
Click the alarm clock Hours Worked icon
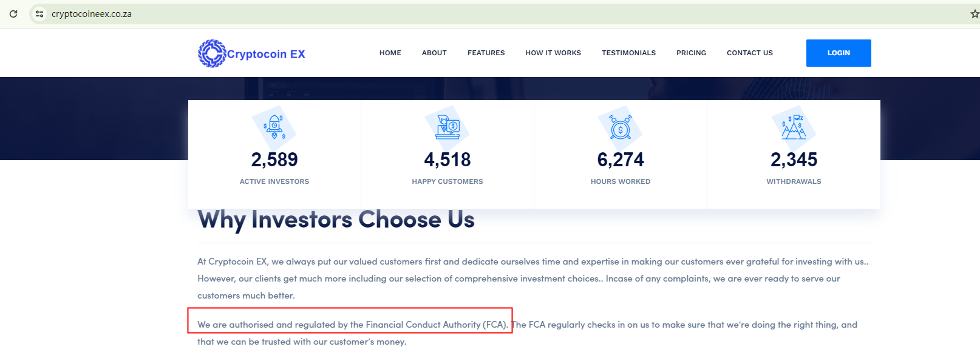tap(621, 127)
